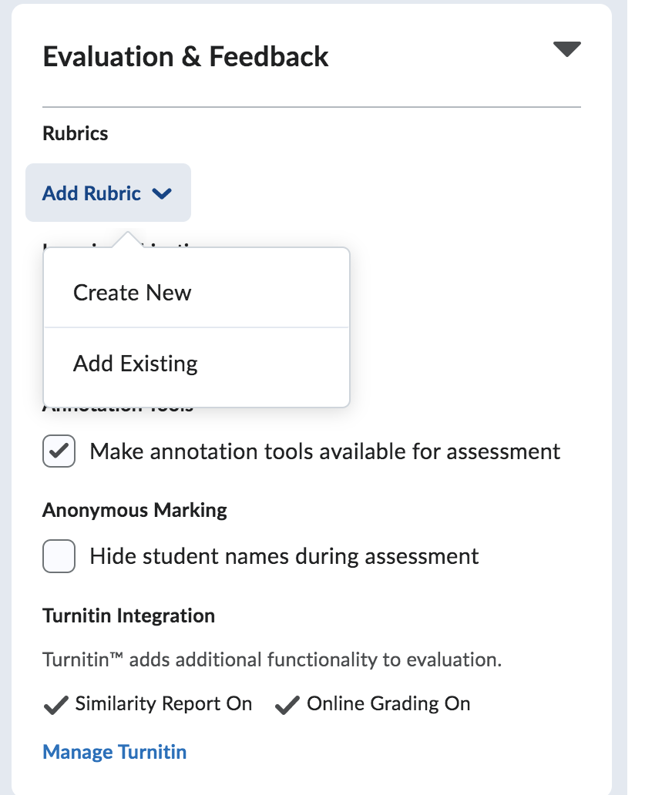Select 'Create New' from the rubric menu

[x=131, y=293]
